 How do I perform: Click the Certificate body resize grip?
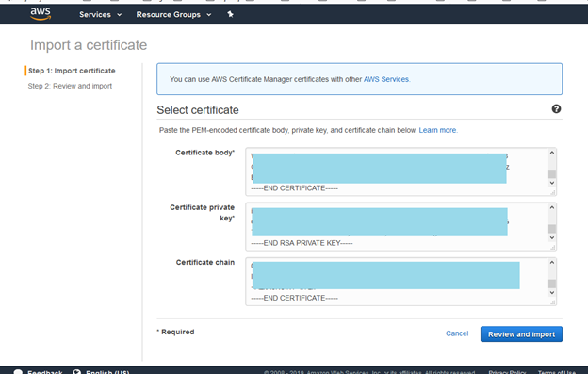tap(553, 192)
